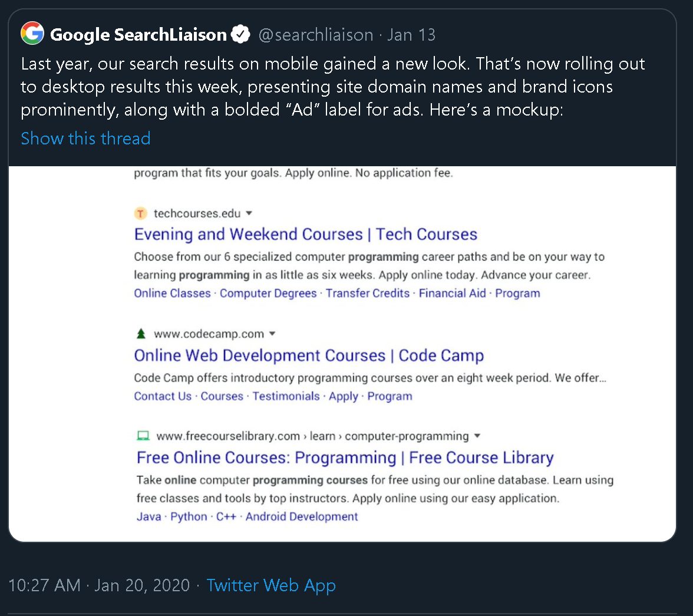693x616 pixels.
Task: Open the Evening and Weekend Courses result
Action: point(305,234)
